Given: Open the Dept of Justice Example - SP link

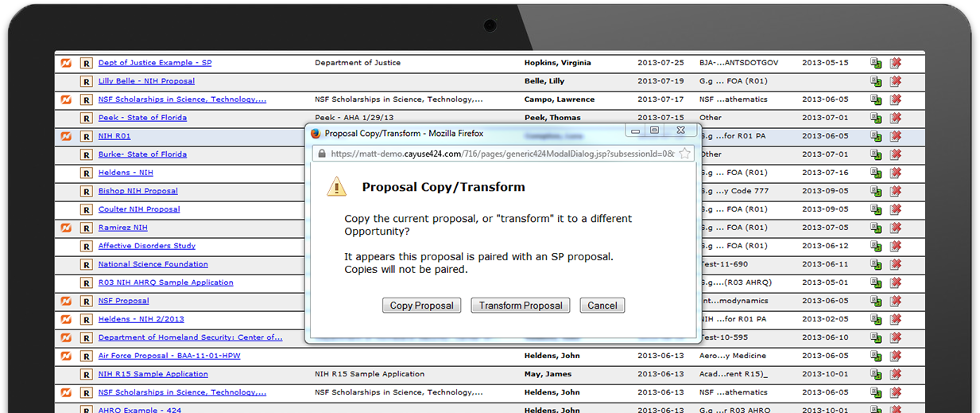Looking at the screenshot, I should (x=155, y=63).
